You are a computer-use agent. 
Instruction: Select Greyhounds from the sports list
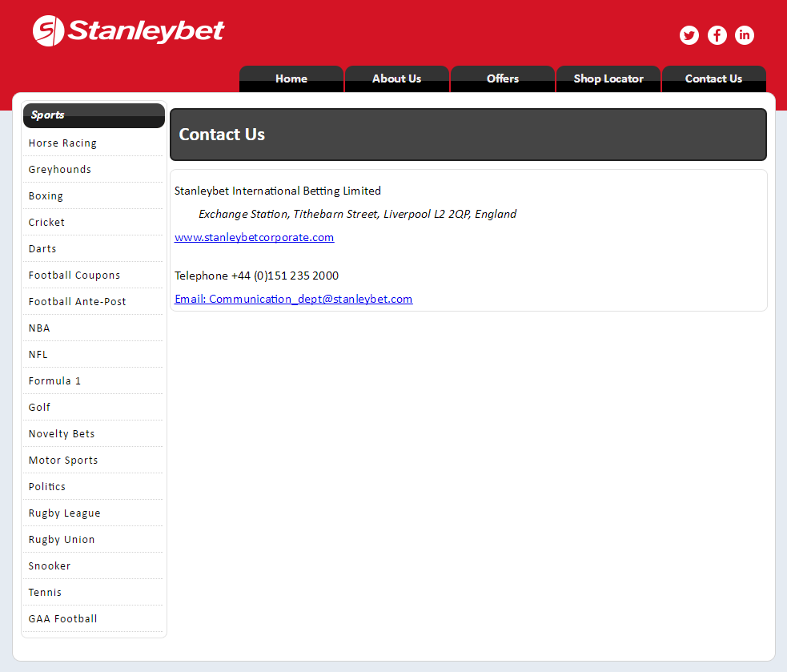point(93,170)
